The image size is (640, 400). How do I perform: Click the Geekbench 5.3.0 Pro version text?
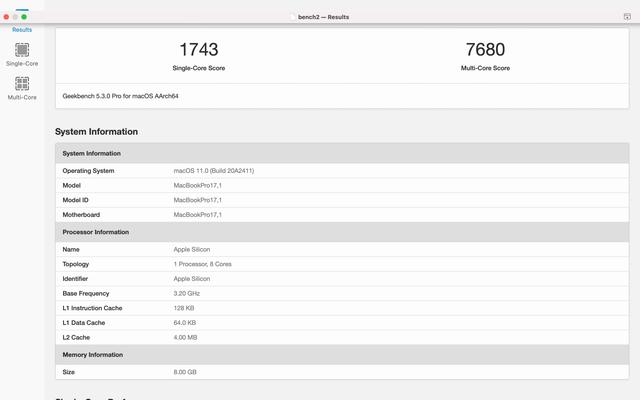click(x=120, y=96)
